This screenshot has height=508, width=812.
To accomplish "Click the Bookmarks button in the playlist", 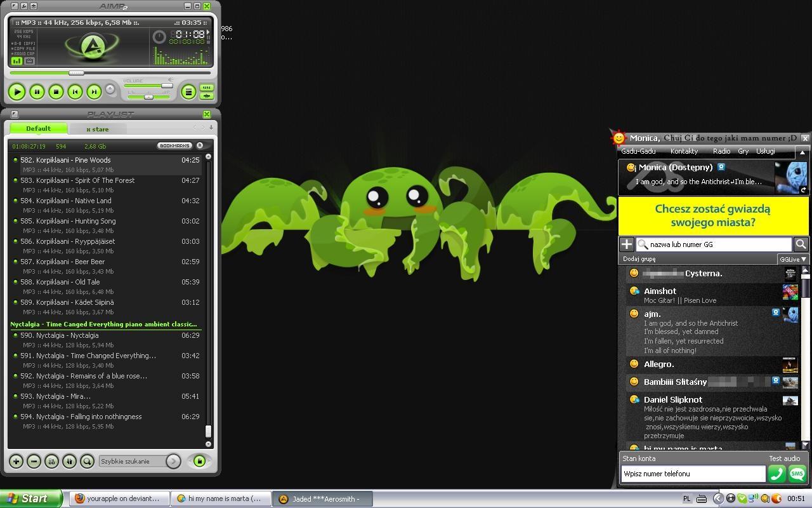I will pos(175,146).
